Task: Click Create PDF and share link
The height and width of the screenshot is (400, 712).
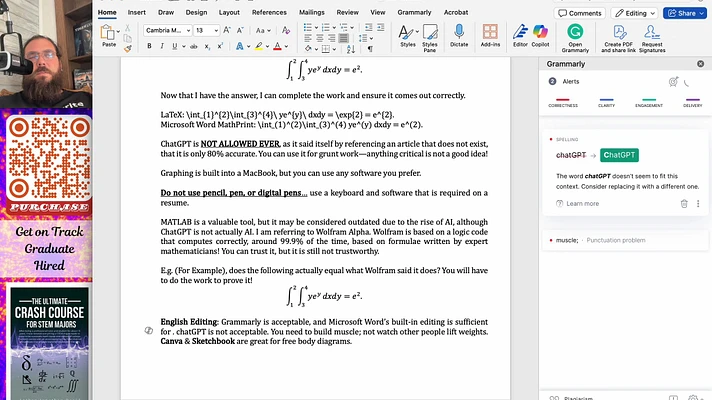Action: coord(618,38)
